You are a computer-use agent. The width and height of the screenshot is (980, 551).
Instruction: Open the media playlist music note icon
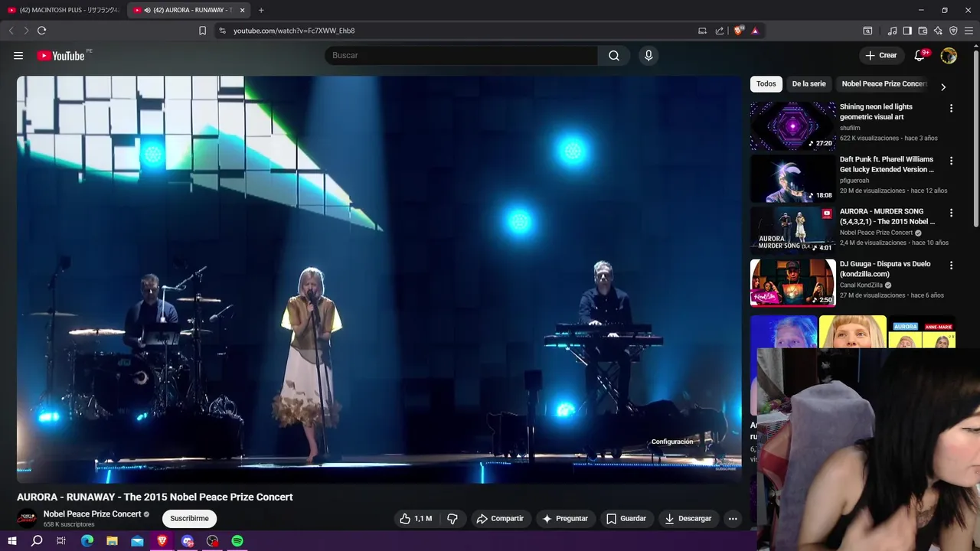(x=892, y=31)
